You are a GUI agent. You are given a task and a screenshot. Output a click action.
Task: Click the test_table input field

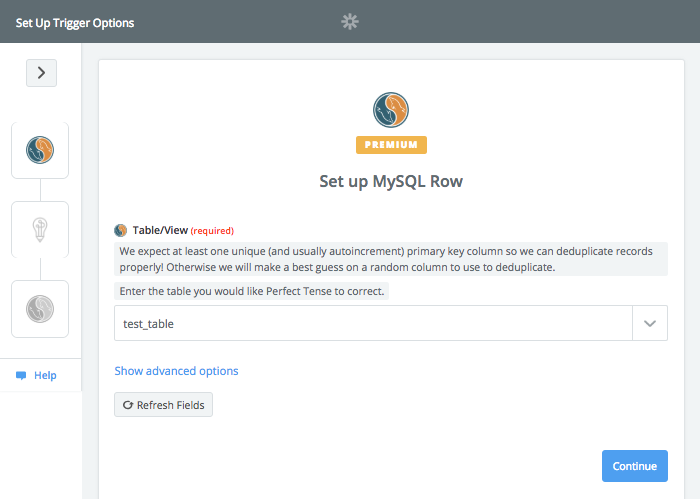point(373,323)
